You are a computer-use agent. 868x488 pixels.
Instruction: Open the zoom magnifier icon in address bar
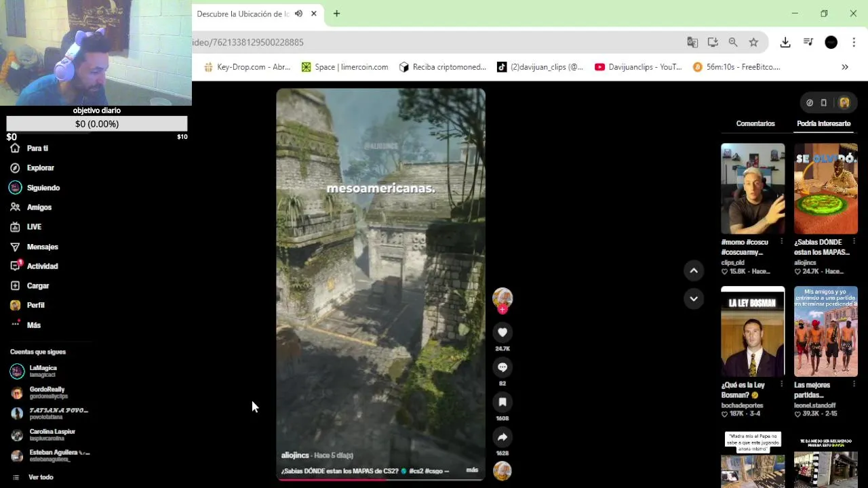[733, 42]
